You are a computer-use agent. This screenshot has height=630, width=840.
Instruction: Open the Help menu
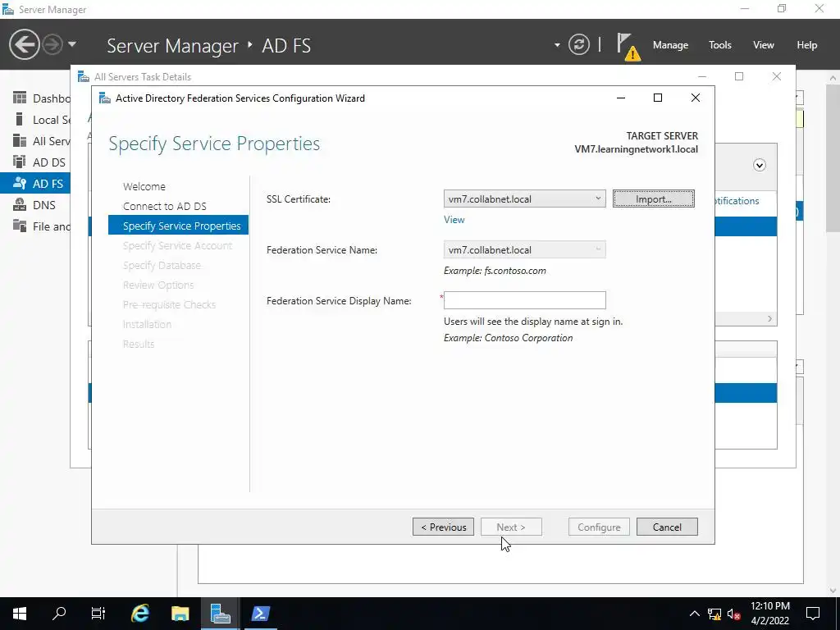[806, 45]
